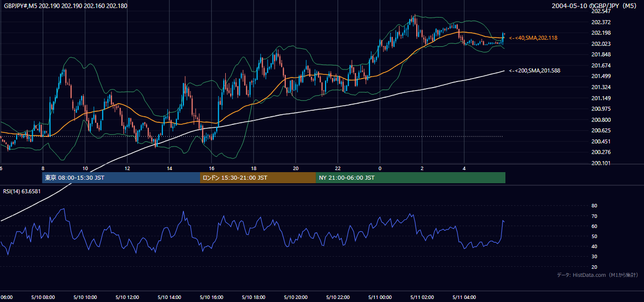Click the 5/10 14:00 time axis label
This screenshot has height=302, width=644.
tap(169, 297)
